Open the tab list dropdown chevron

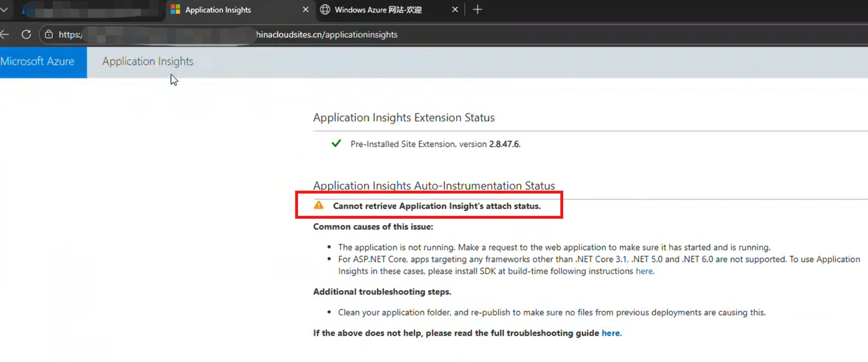point(4,10)
